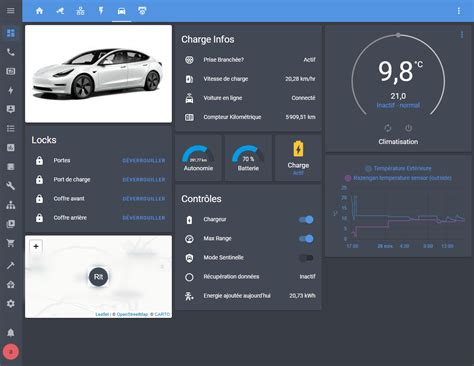
Task: Open the top-right dashboard overflow menu
Action: click(459, 11)
